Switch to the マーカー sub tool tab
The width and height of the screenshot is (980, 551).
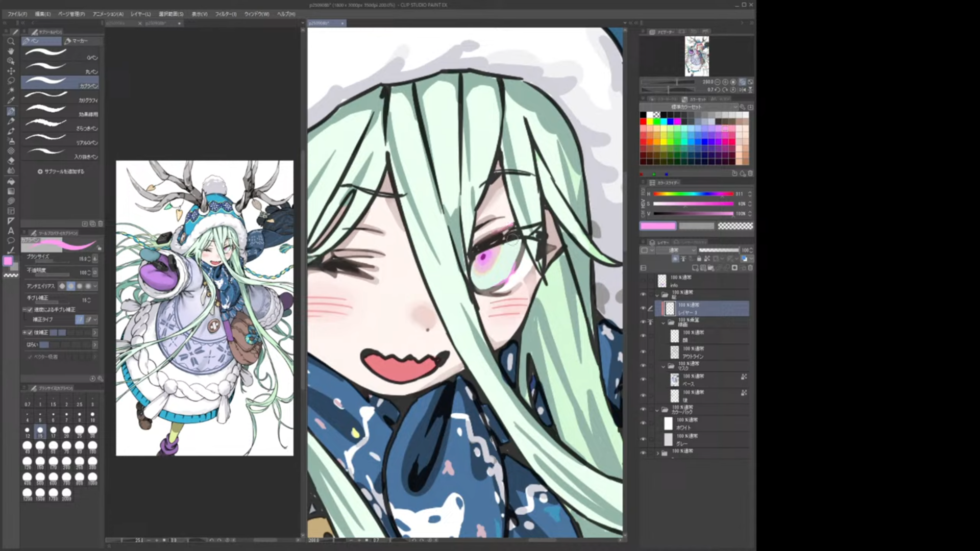pyautogui.click(x=81, y=41)
